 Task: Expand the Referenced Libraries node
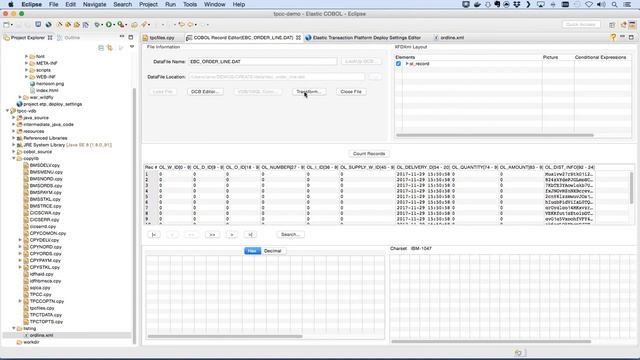coord(13,138)
